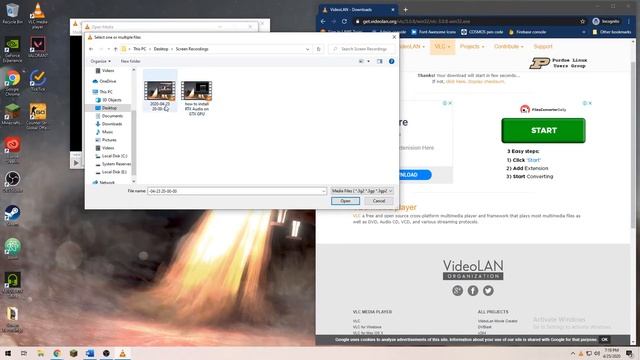Open VideoLAN Facebook social icon

click(473, 291)
